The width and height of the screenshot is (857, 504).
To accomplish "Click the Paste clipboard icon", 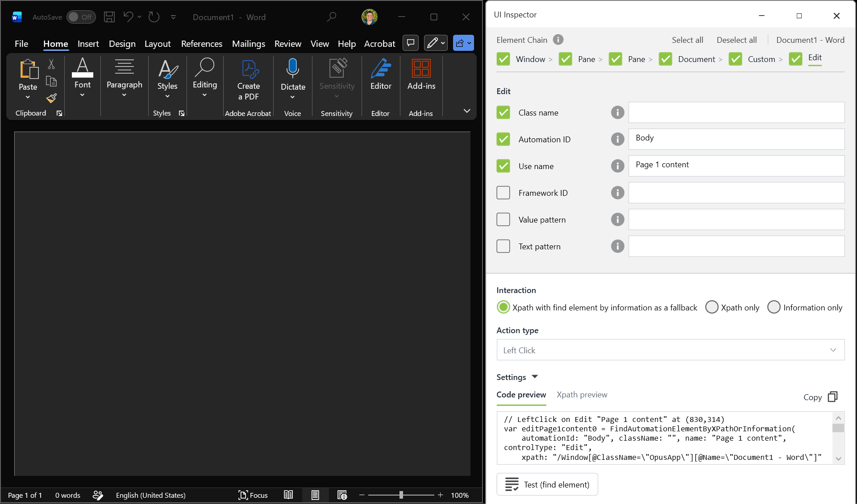I will [29, 69].
